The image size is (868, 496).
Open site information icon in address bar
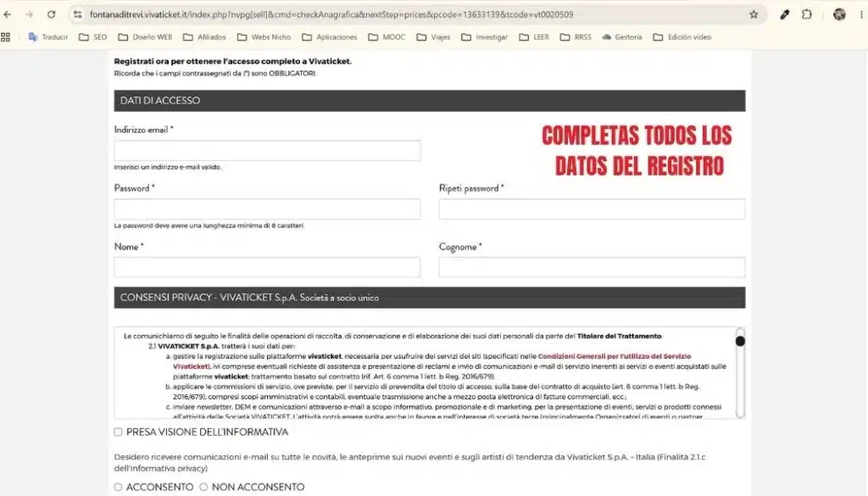point(77,14)
